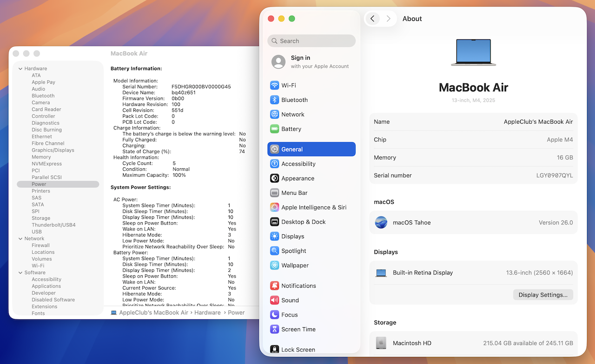
Task: Select the Spotlight icon in sidebar
Action: [275, 251]
